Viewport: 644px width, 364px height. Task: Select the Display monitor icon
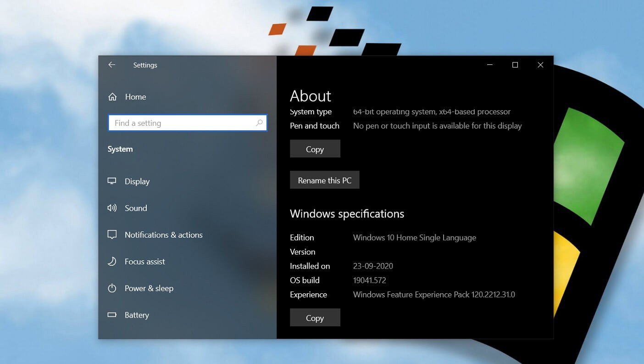point(112,181)
